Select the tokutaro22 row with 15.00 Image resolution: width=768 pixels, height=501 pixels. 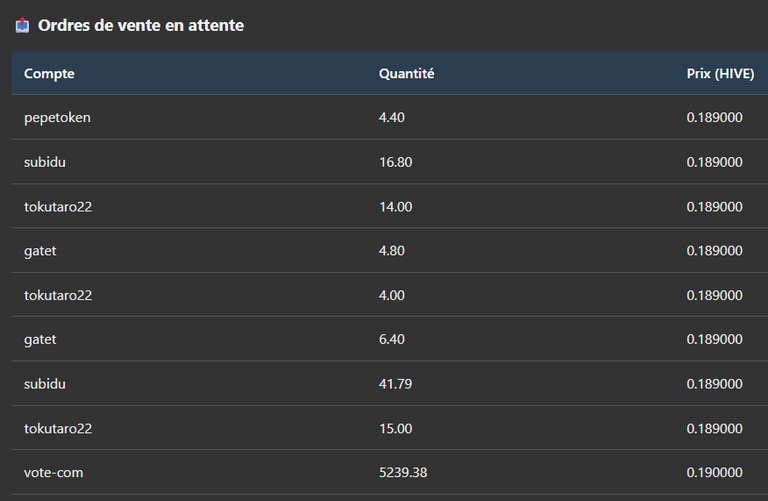click(x=389, y=428)
